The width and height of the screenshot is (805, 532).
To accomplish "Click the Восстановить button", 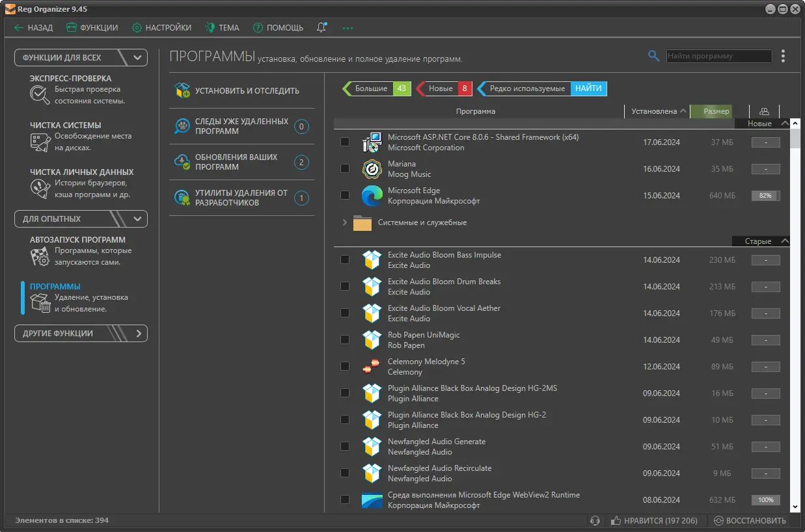I will 750,520.
